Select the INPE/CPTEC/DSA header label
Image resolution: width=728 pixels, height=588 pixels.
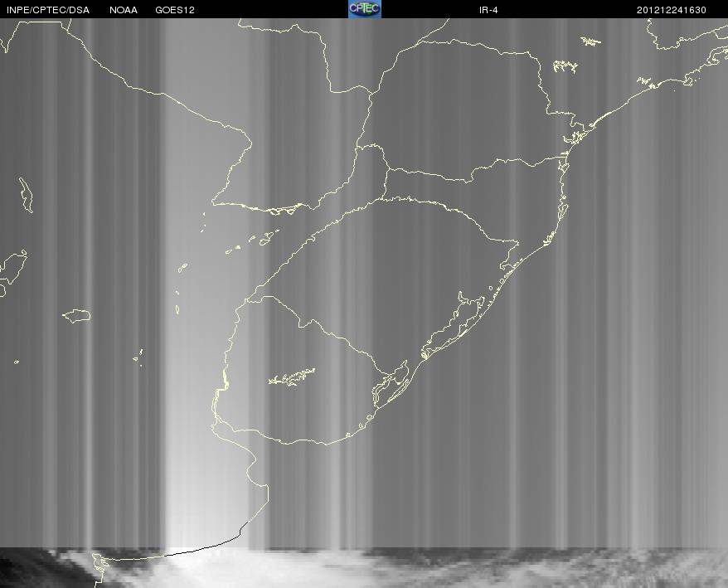[x=48, y=10]
